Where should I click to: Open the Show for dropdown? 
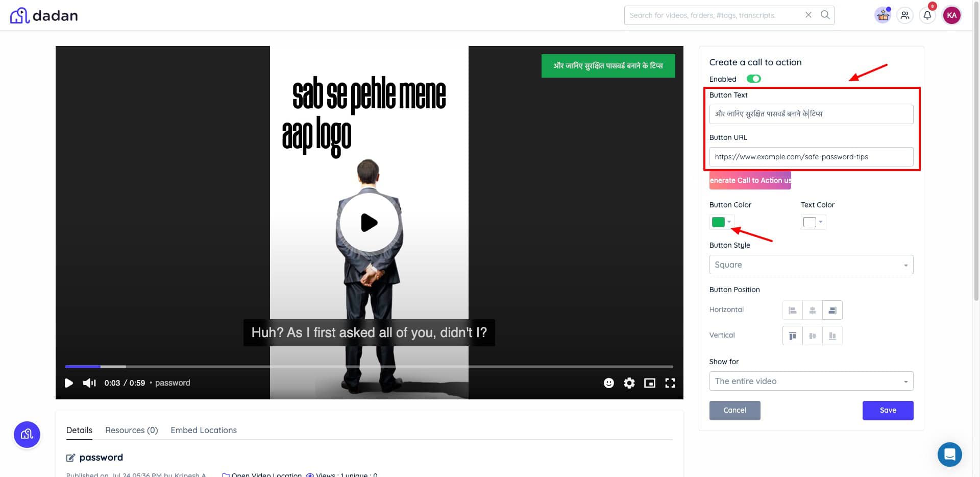811,381
